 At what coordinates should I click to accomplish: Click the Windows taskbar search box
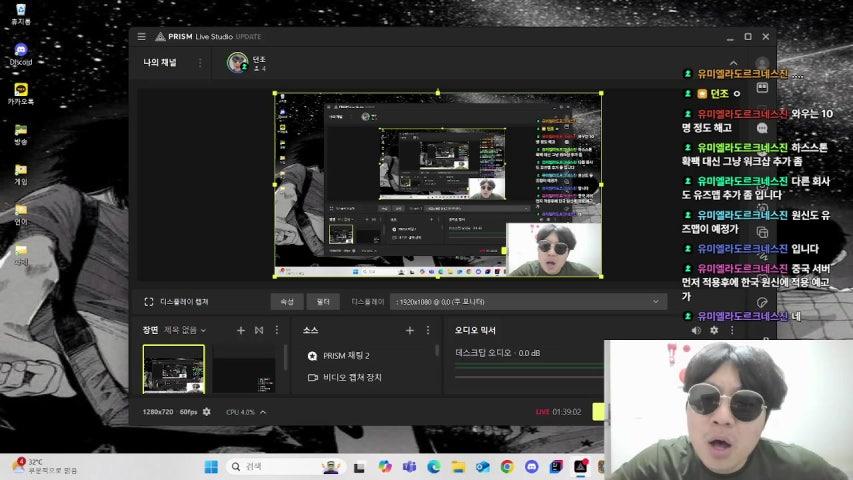pos(286,466)
